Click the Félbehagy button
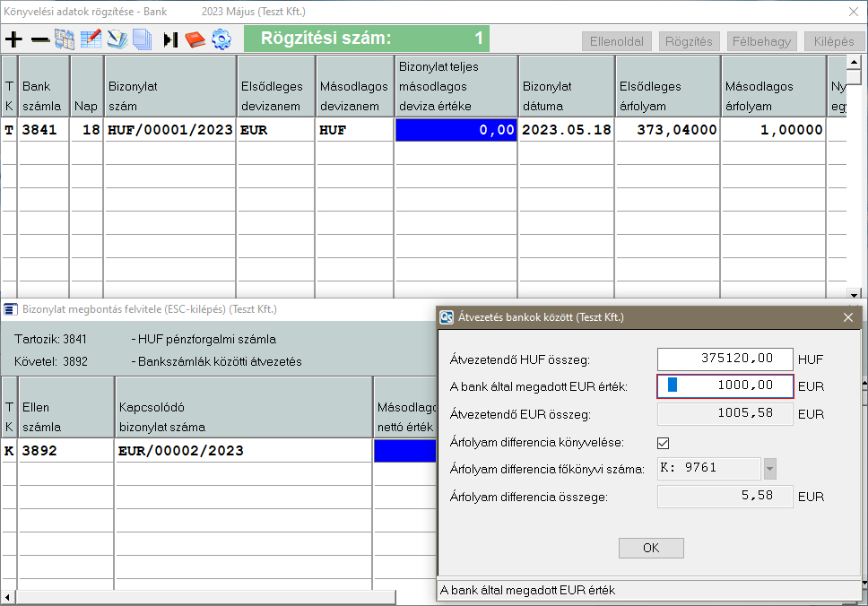 tap(762, 41)
